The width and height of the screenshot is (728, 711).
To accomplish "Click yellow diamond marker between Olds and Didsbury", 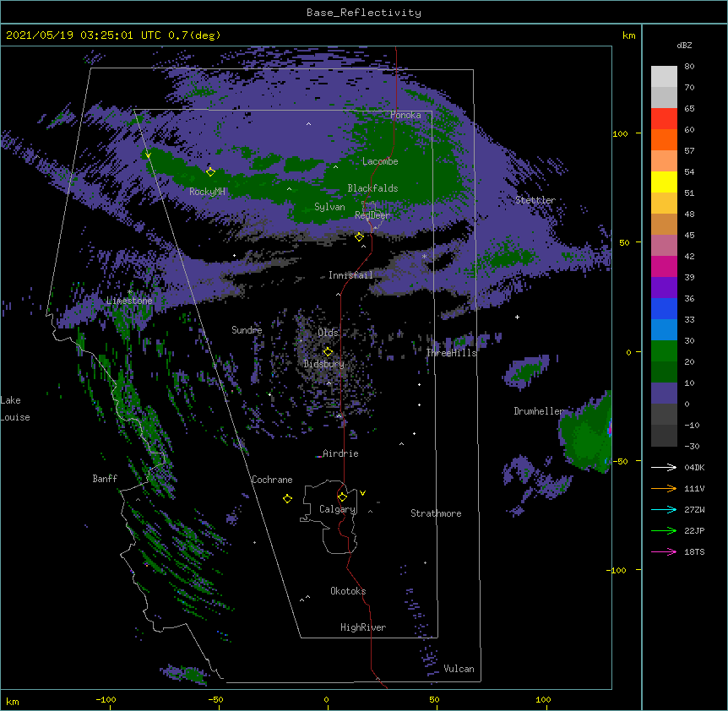I will (x=328, y=351).
